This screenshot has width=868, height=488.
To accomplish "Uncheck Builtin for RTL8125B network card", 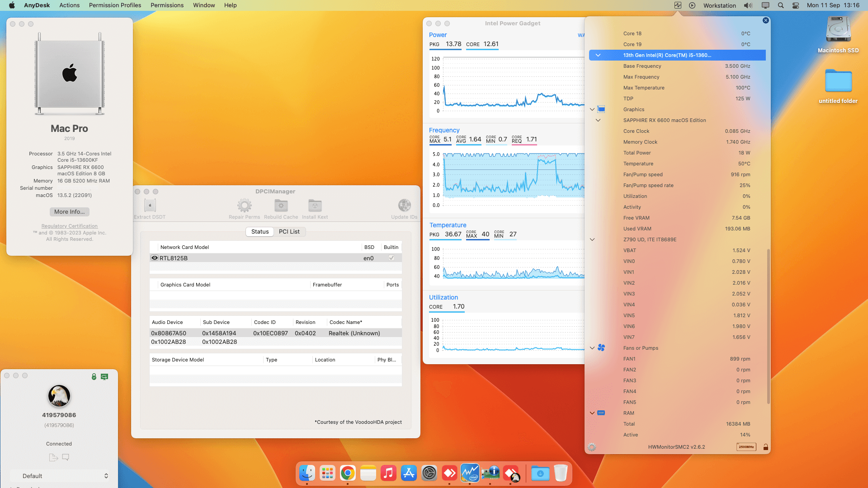I will (x=392, y=258).
